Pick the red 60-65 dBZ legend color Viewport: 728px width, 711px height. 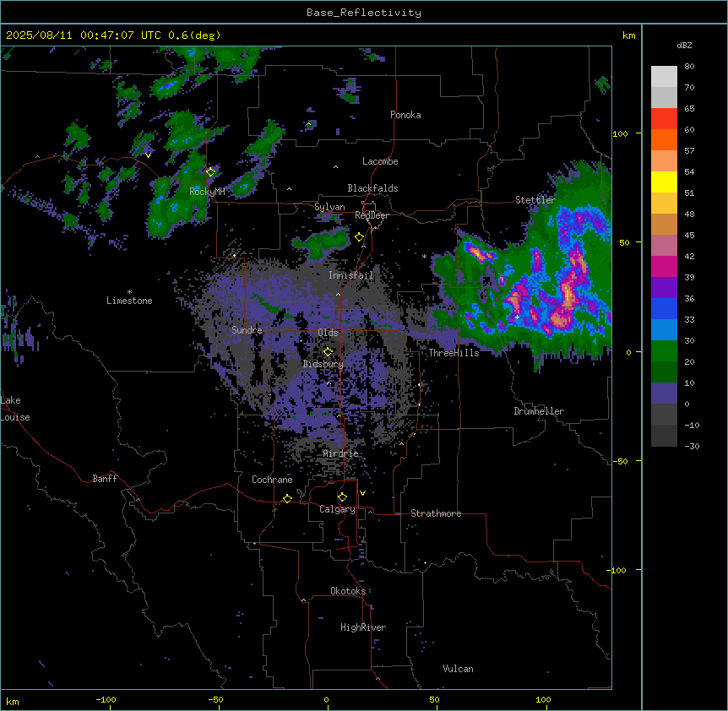pos(664,118)
